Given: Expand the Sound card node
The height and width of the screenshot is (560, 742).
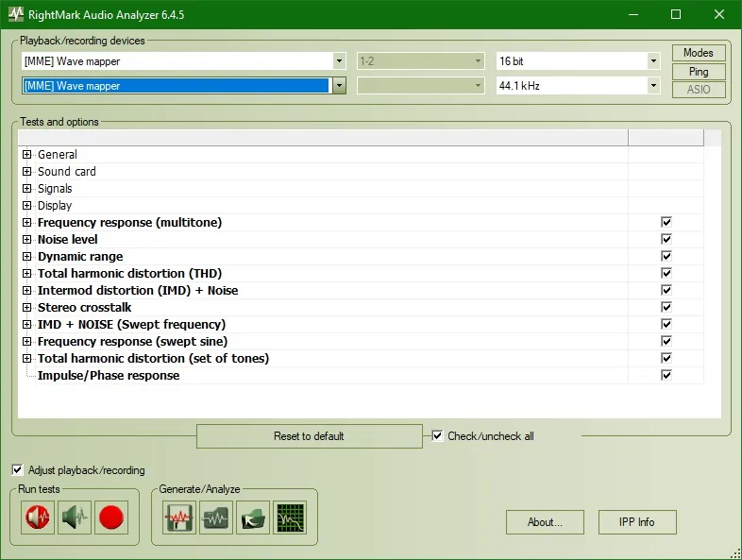Looking at the screenshot, I should point(27,171).
